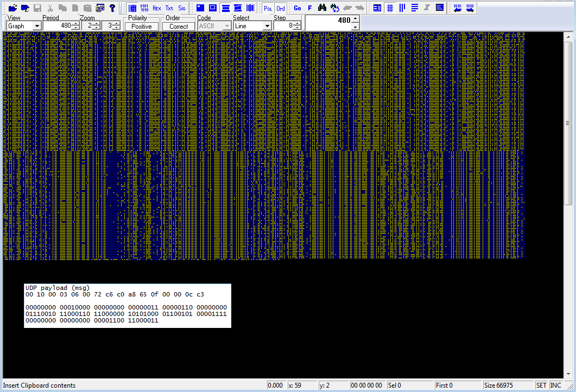Switch to binary 0101 view icon
Viewport: 576px width, 392px height.
point(144,8)
